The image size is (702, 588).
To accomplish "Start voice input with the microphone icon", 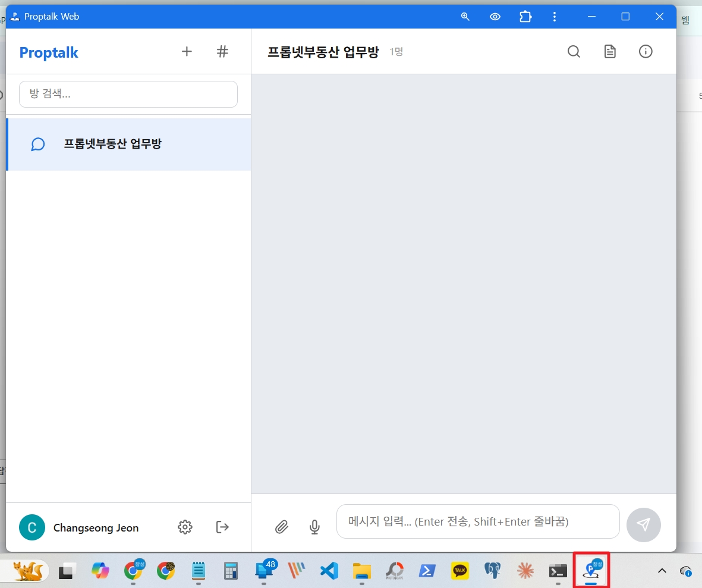I will 314,527.
